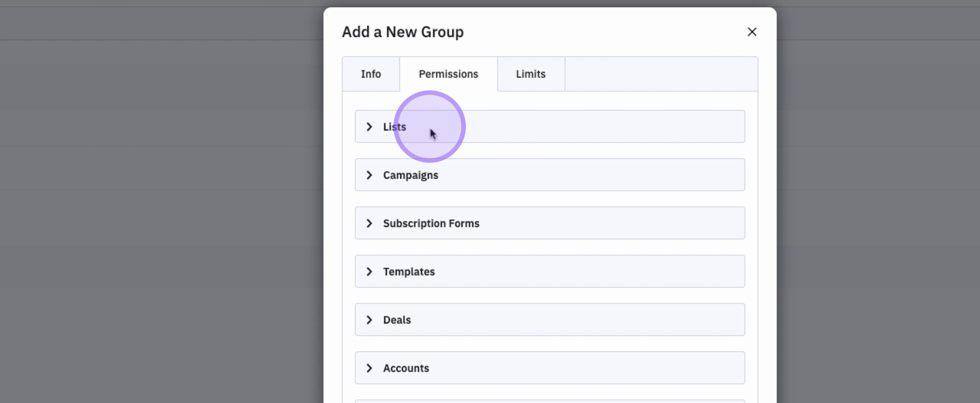Expand the Campaigns section by its label
The height and width of the screenshot is (403, 980).
tap(411, 175)
